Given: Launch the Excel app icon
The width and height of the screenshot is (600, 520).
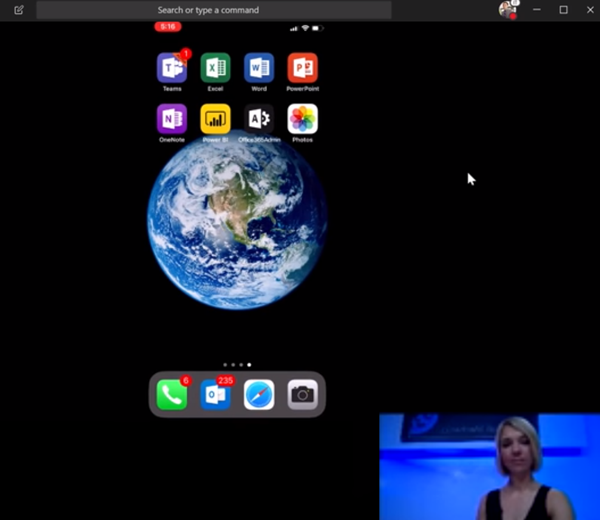Looking at the screenshot, I should tap(215, 68).
